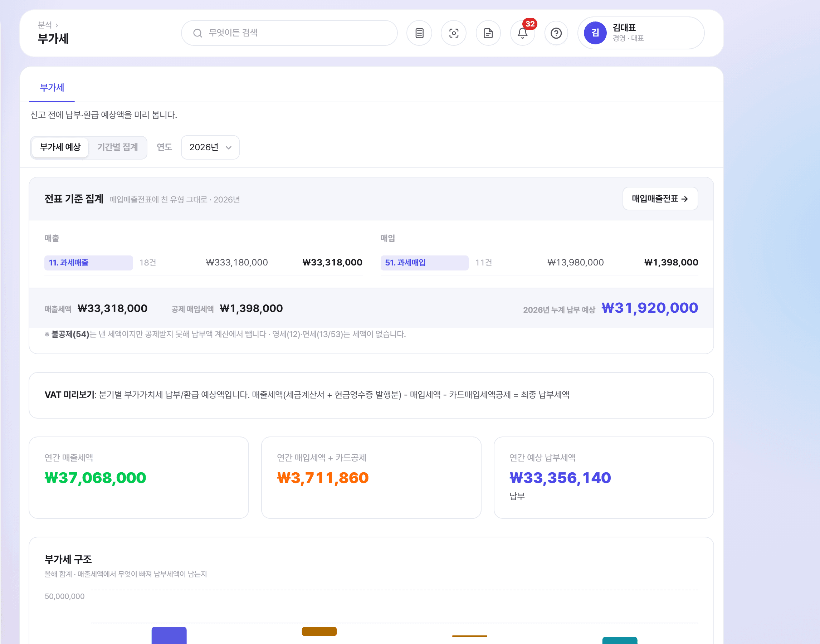Open the file document icon in header
The width and height of the screenshot is (820, 644).
[x=488, y=33]
